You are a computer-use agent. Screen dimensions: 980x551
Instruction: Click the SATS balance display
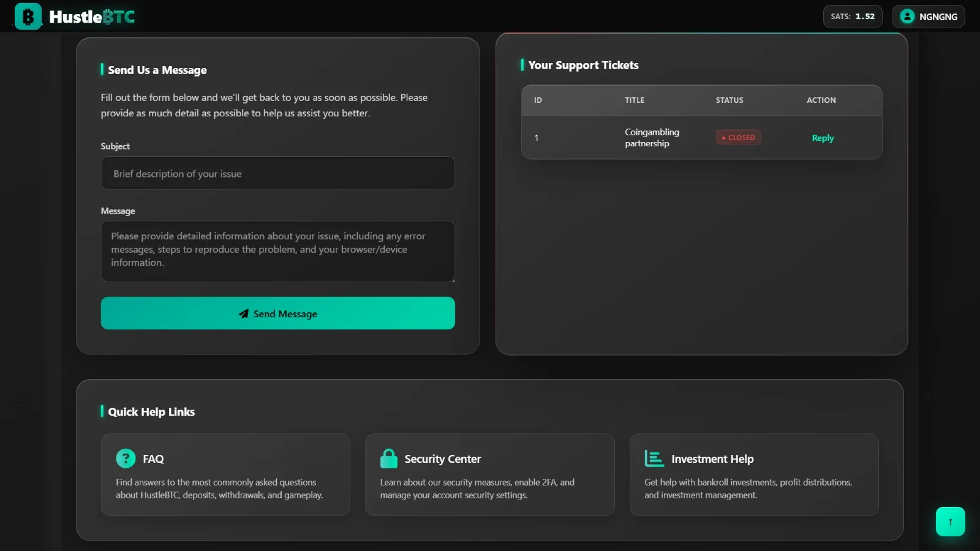point(852,17)
